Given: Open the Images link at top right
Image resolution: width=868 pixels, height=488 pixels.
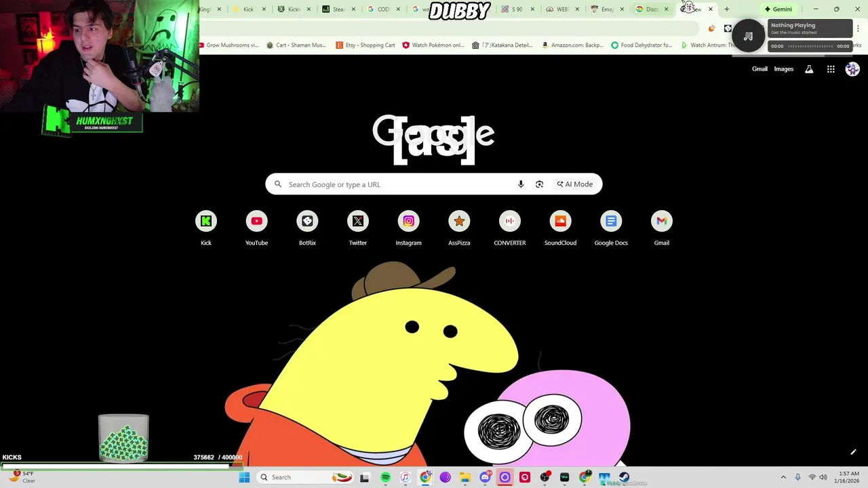Looking at the screenshot, I should [783, 69].
